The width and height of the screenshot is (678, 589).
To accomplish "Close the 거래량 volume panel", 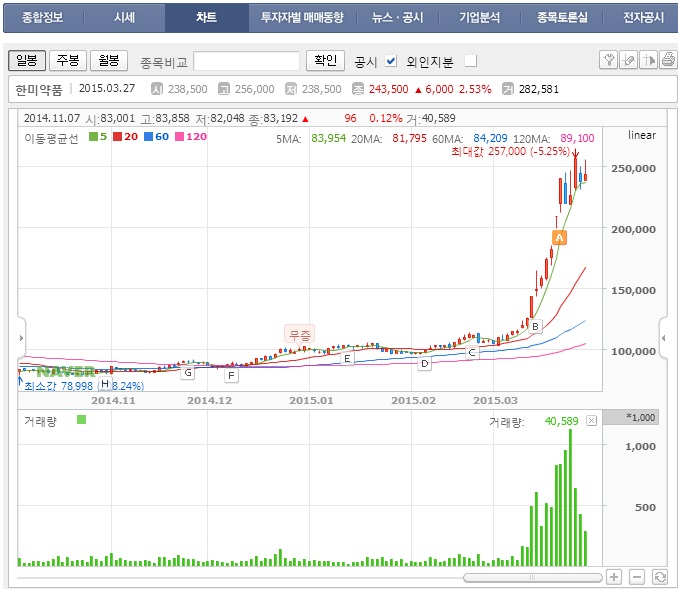I will coord(592,421).
